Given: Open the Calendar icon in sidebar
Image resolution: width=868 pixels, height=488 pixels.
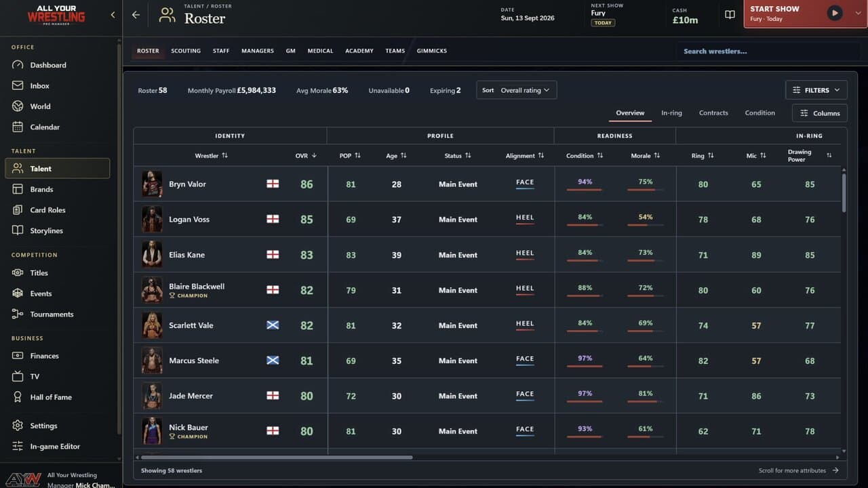Looking at the screenshot, I should [x=18, y=127].
